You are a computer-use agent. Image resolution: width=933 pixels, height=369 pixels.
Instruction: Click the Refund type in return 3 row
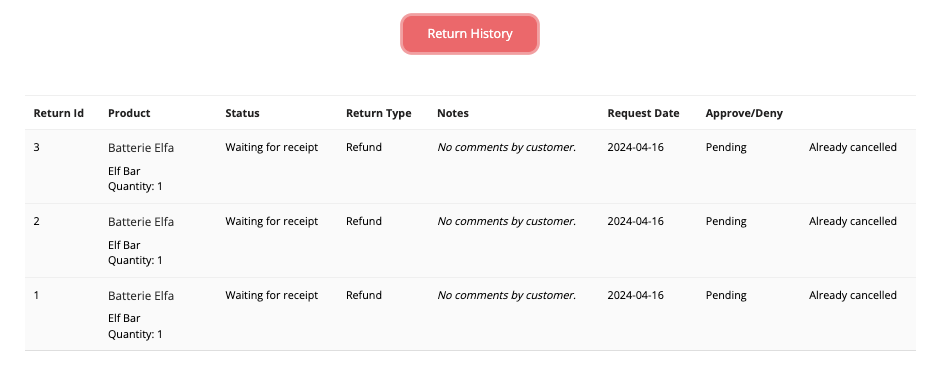tap(364, 147)
